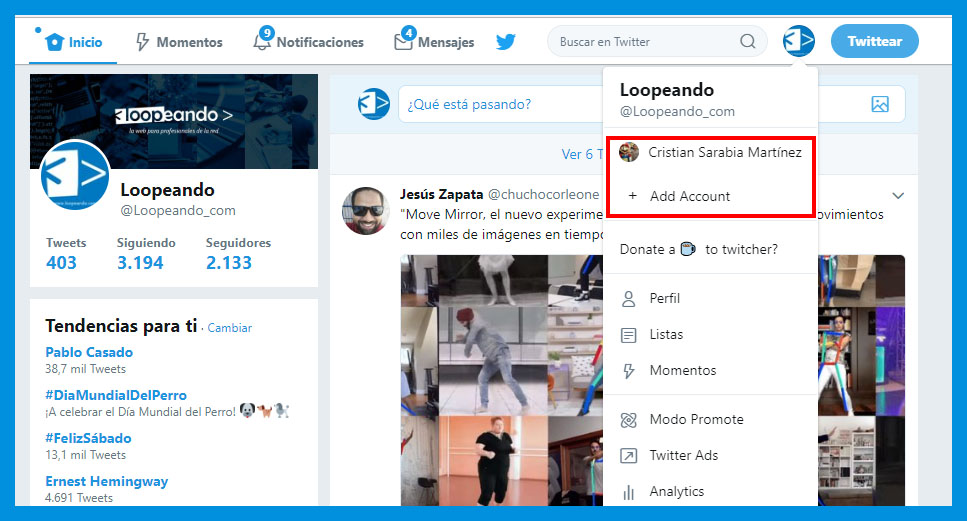Click @Loopeando_com handle in profile card
The image size is (967, 521).
point(178,210)
